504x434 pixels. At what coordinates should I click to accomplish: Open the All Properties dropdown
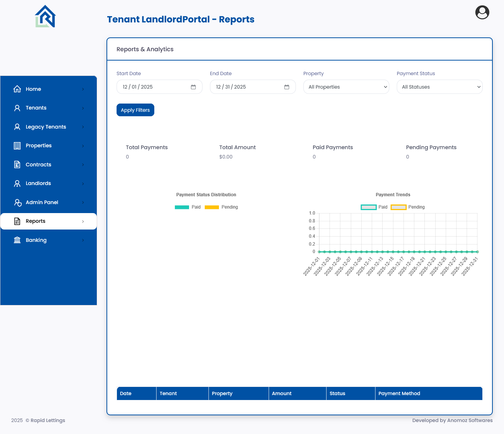tap(346, 87)
